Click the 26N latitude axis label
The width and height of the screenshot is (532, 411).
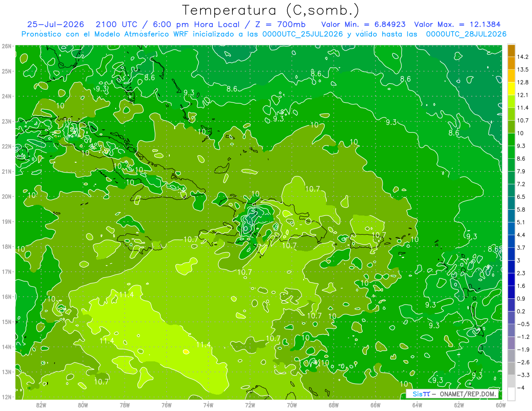pos(6,46)
